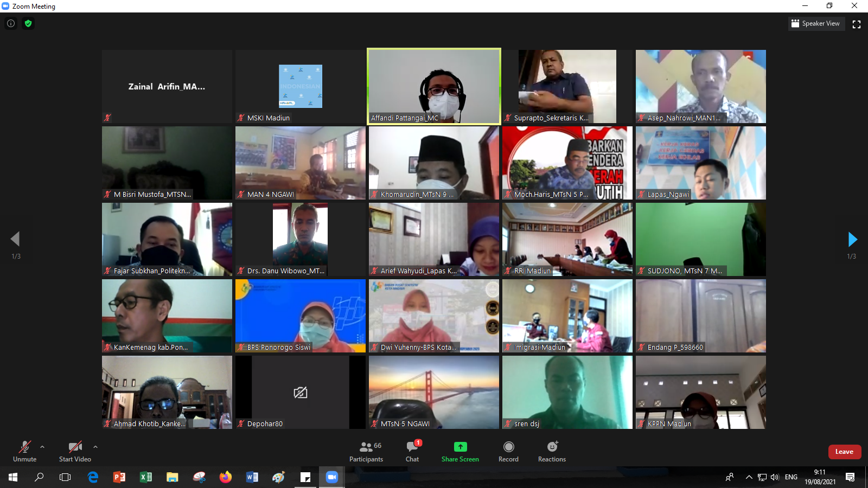
Task: Click the Share Screen icon
Action: pos(460,447)
